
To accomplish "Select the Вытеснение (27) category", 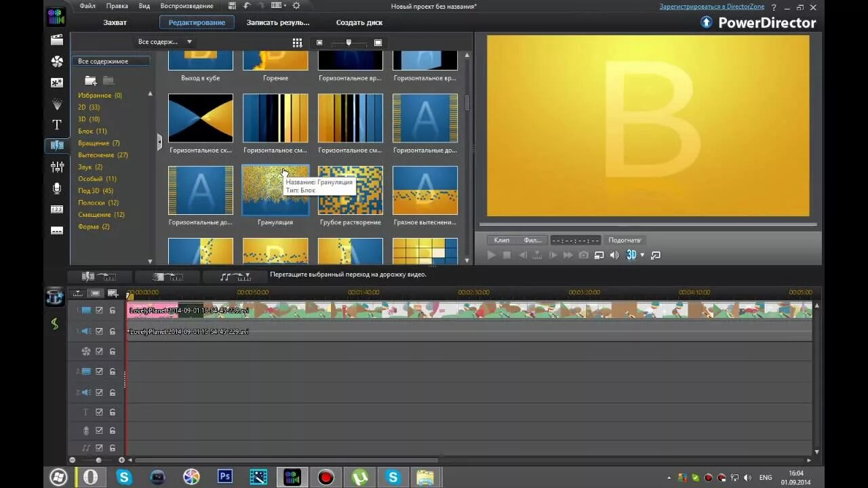I will tap(103, 155).
